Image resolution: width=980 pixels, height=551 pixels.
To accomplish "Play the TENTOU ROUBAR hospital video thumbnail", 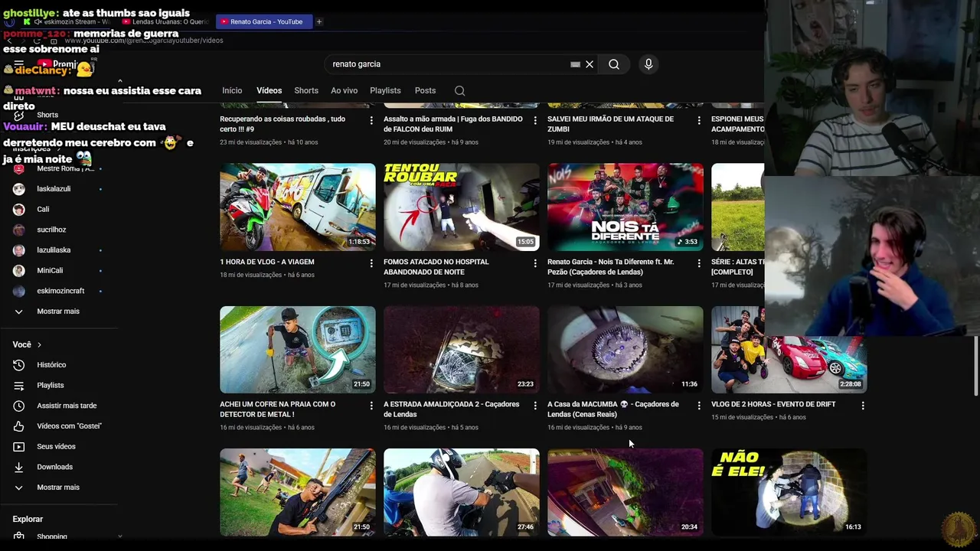I will pos(462,207).
